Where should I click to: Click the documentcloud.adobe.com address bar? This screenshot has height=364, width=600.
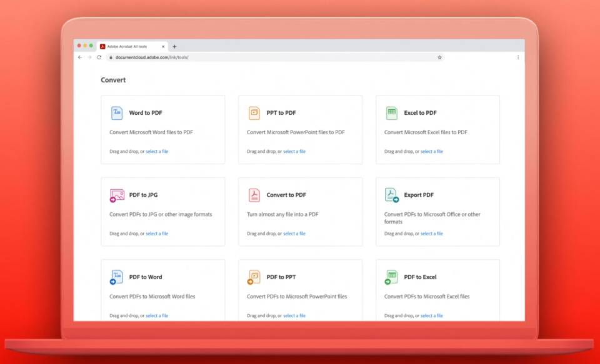click(250, 57)
